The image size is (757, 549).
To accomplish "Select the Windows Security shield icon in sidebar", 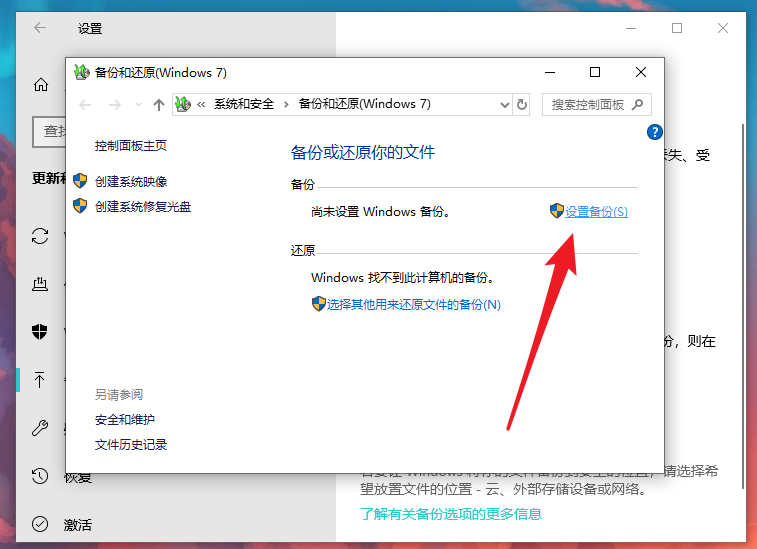I will [x=40, y=331].
